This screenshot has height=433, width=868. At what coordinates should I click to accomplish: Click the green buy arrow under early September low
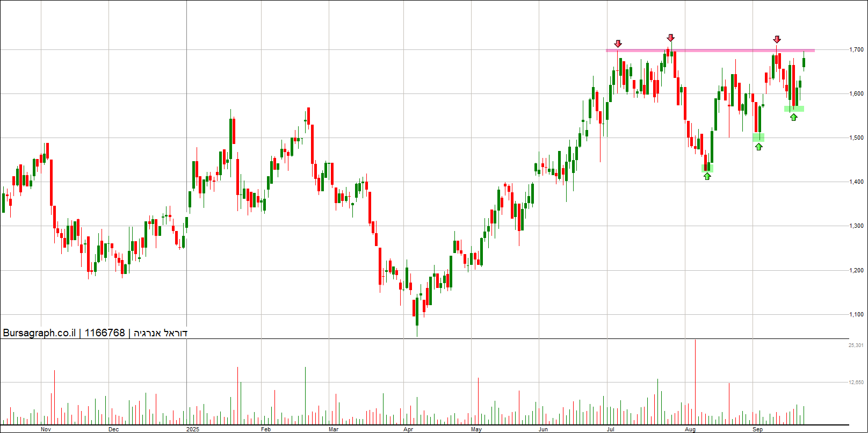click(x=758, y=146)
